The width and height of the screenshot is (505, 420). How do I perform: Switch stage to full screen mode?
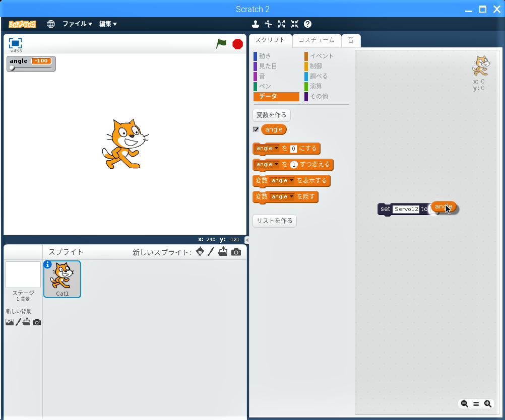[15, 43]
